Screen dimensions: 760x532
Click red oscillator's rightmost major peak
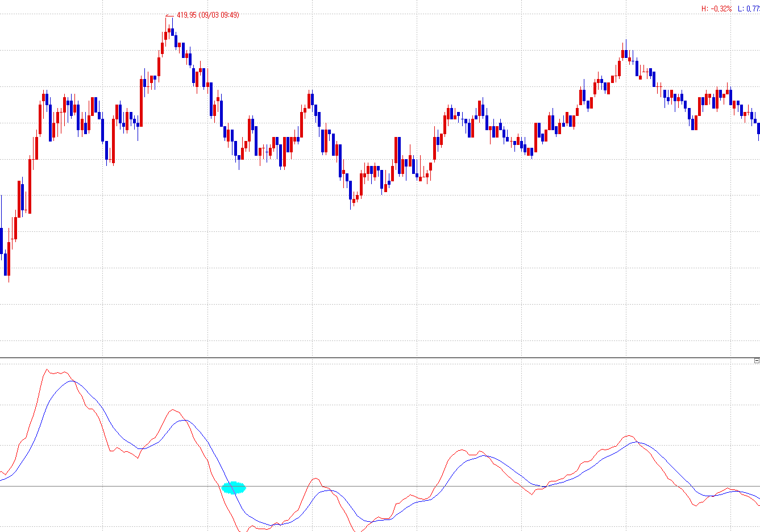tap(629, 436)
